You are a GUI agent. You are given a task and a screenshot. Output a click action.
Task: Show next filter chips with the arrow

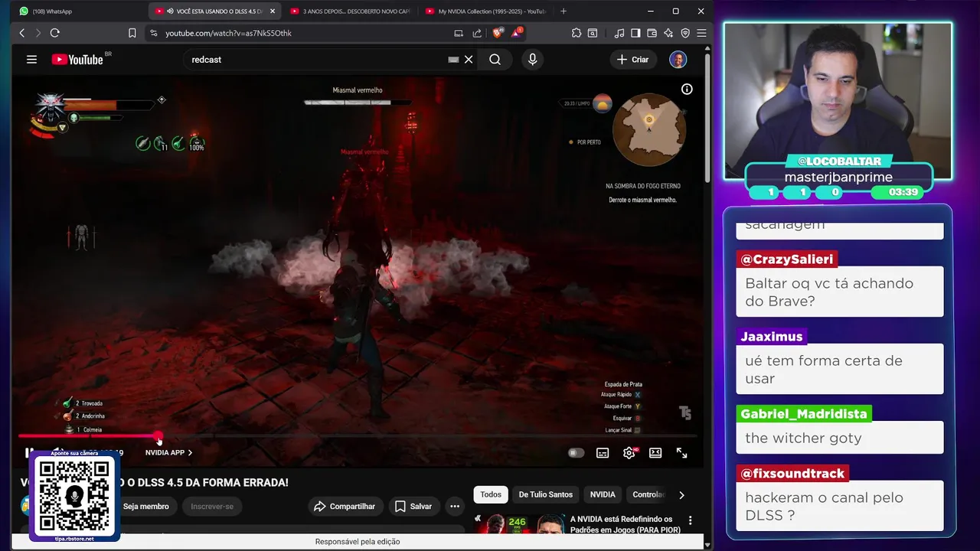pyautogui.click(x=681, y=494)
